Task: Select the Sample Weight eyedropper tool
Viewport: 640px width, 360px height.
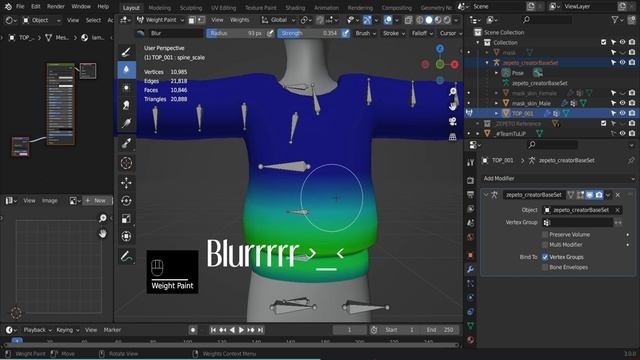Action: (126, 143)
